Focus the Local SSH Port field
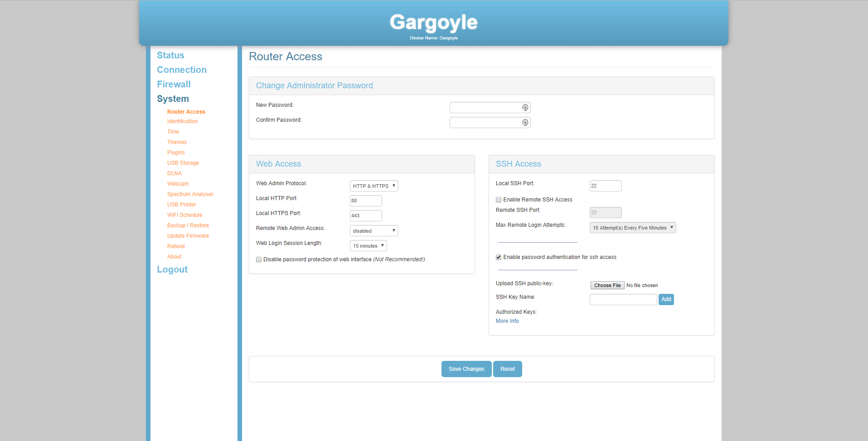The width and height of the screenshot is (868, 441). (x=605, y=186)
